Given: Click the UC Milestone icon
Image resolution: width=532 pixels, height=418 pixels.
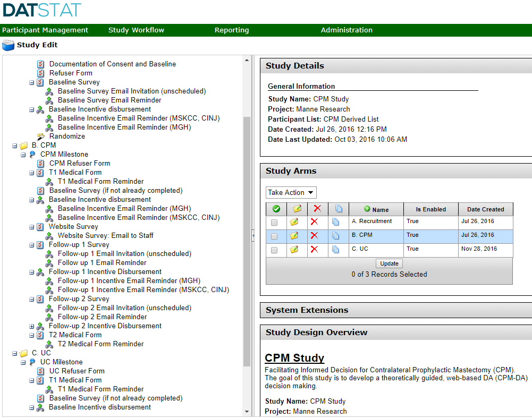Looking at the screenshot, I should [x=32, y=362].
